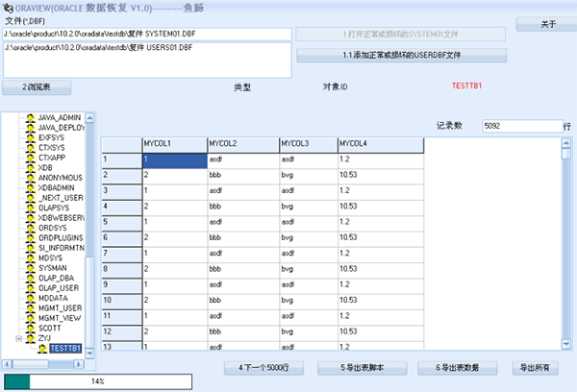The width and height of the screenshot is (577, 392).
Task: Click the ORDSYS user icon
Action: click(31, 228)
